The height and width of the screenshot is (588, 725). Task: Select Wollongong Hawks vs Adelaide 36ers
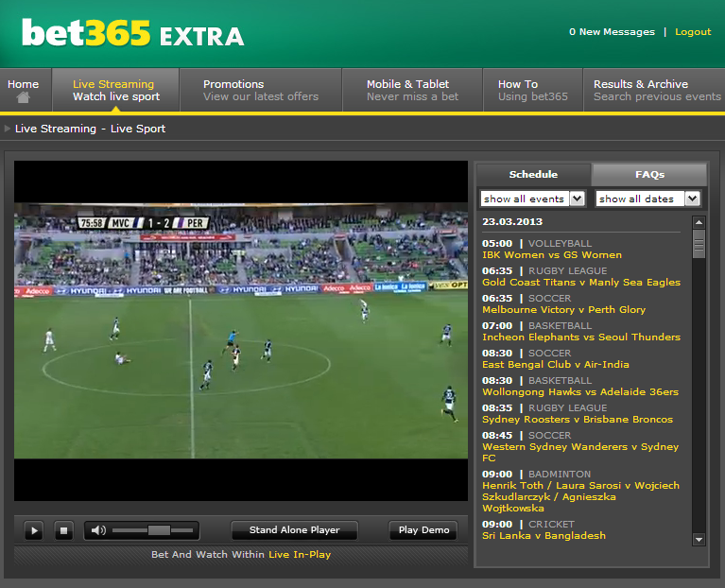pos(580,392)
